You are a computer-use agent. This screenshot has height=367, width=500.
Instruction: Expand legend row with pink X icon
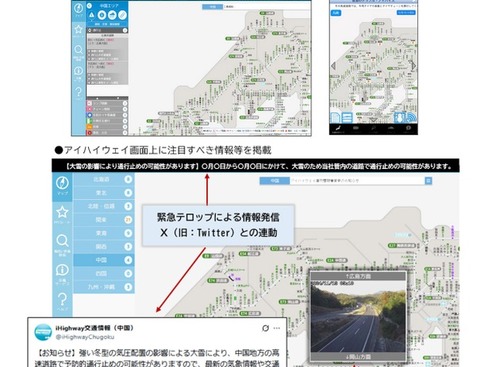pyautogui.click(x=107, y=109)
